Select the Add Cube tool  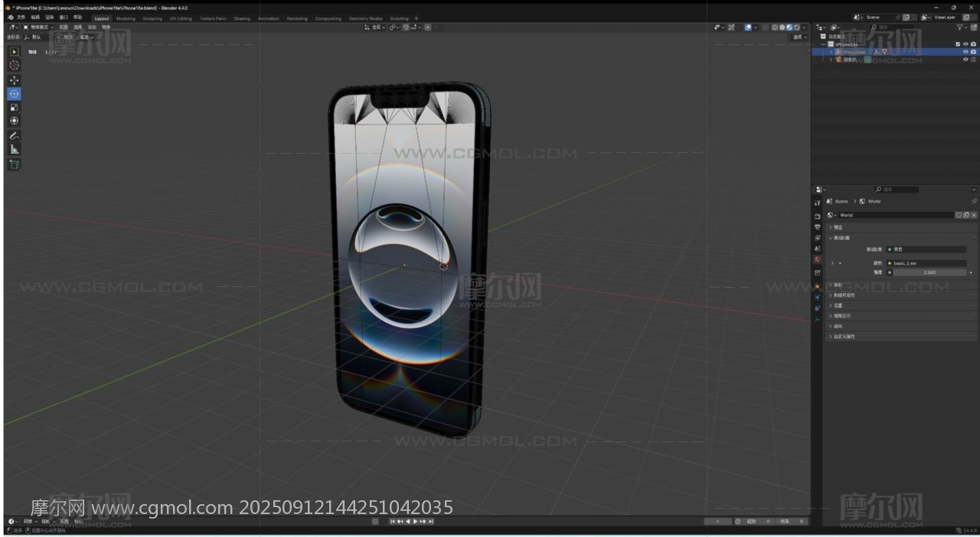pos(15,164)
